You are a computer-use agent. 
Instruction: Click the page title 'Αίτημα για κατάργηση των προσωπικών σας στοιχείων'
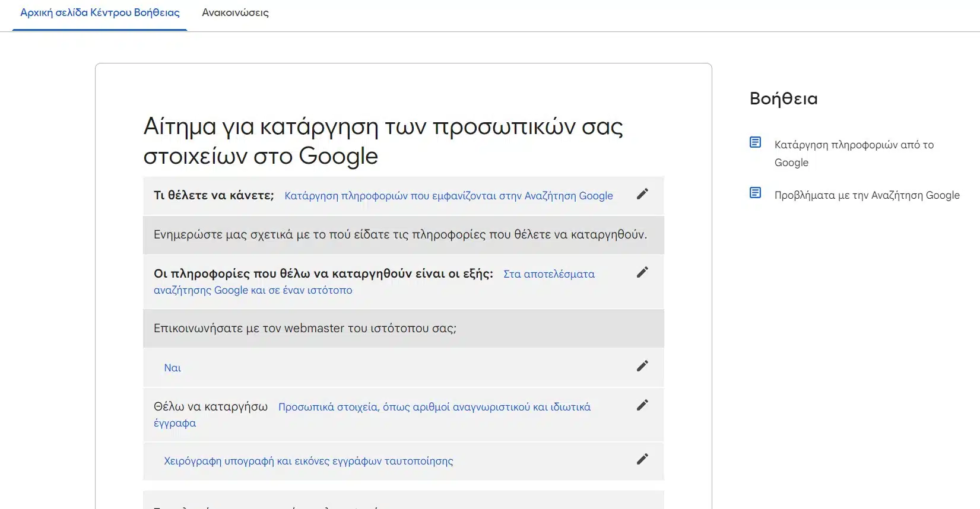coord(383,141)
